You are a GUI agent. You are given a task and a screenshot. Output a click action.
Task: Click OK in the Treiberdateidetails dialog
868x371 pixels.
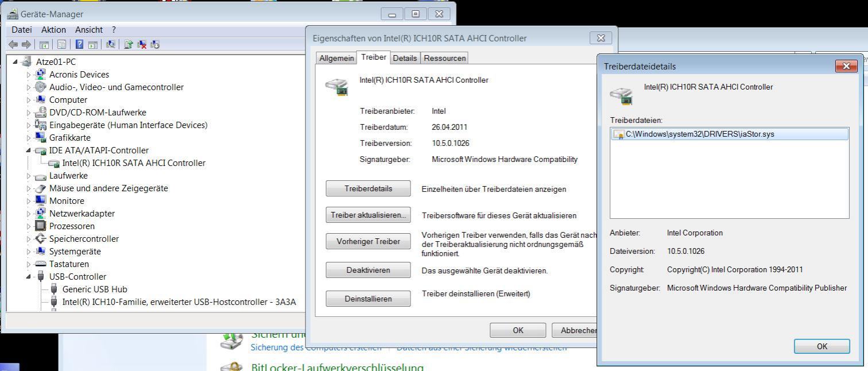pyautogui.click(x=822, y=346)
